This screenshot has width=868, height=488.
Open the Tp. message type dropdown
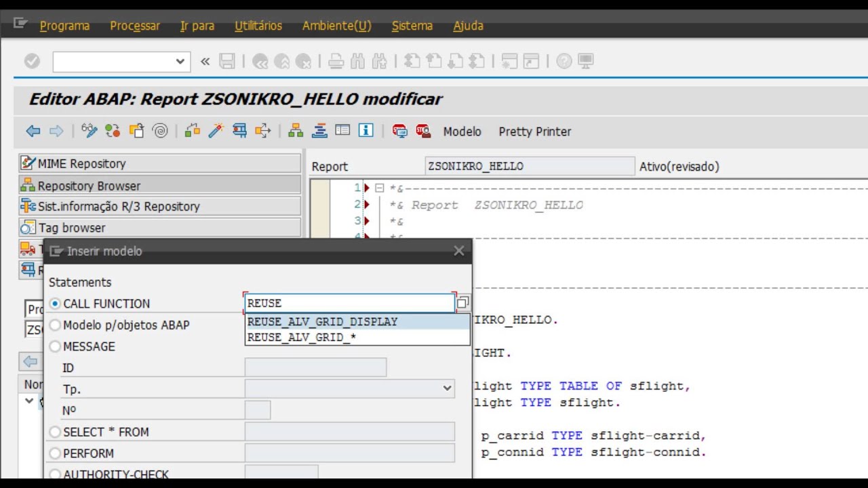coord(447,388)
